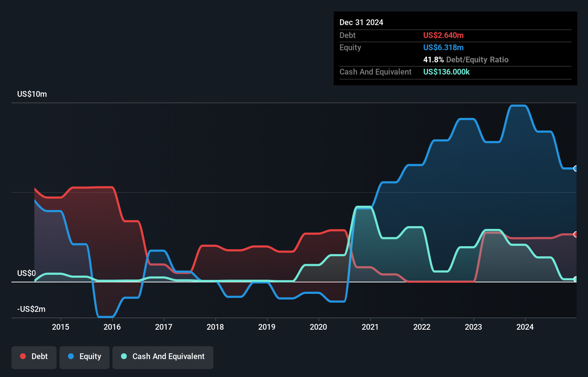This screenshot has height=377, width=588.
Task: Click the US$136.000k cash value
Action: pos(447,72)
